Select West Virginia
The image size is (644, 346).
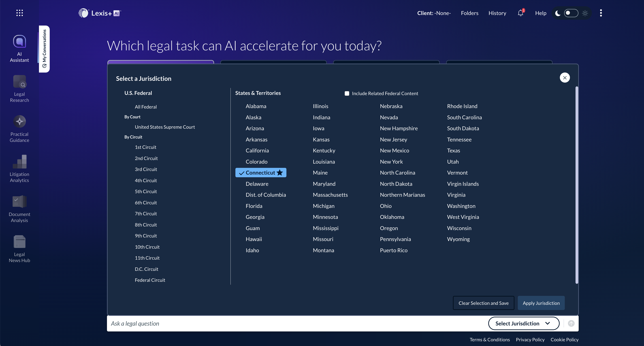pyautogui.click(x=463, y=217)
